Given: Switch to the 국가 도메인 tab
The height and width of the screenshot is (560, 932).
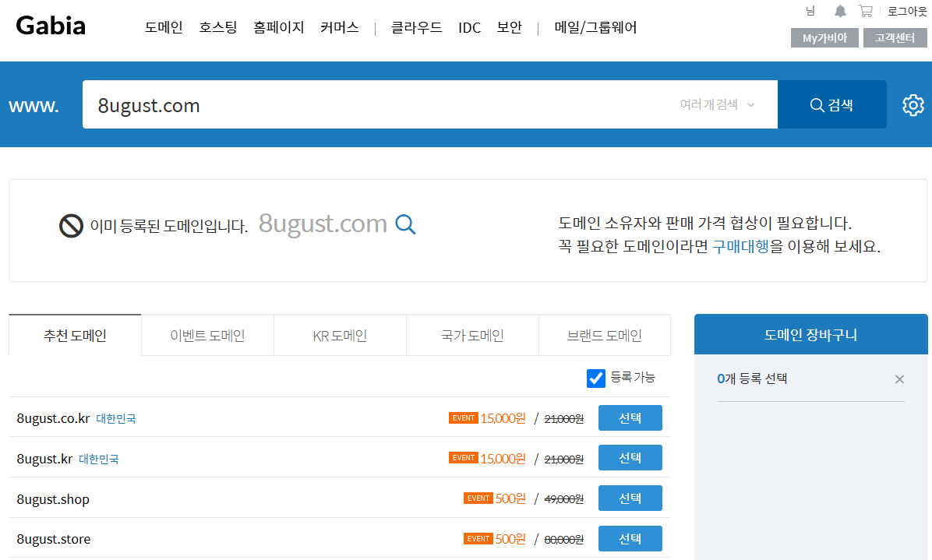Looking at the screenshot, I should [472, 336].
